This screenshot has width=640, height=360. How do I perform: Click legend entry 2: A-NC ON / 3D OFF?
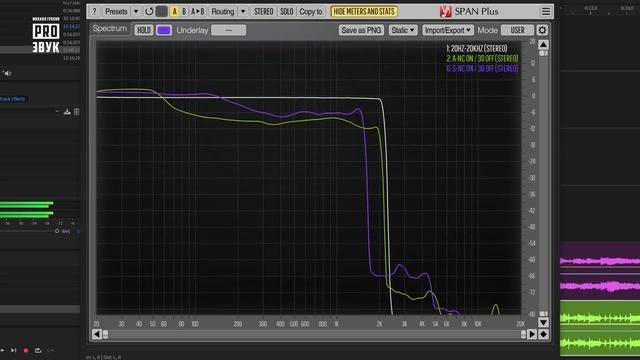[x=482, y=58]
